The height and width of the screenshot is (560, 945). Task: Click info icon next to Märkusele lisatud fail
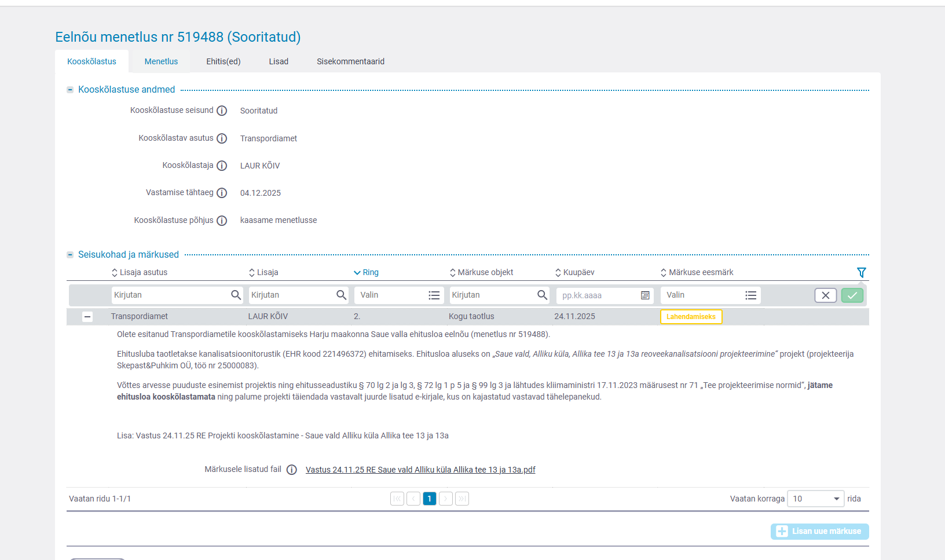(292, 470)
